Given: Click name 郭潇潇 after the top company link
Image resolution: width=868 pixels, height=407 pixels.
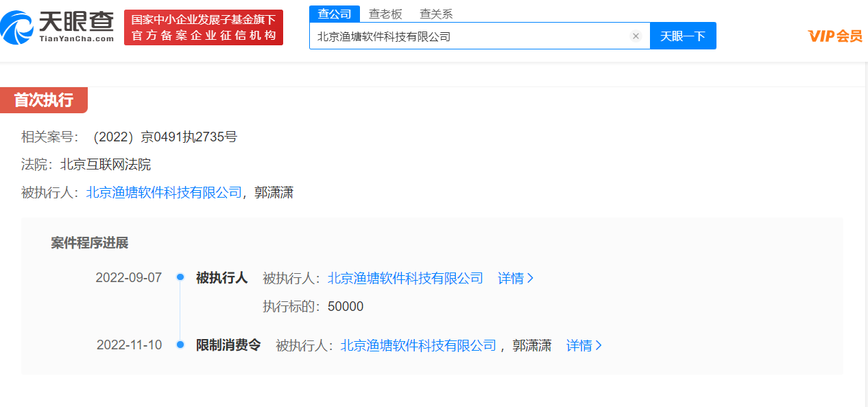Looking at the screenshot, I should pyautogui.click(x=273, y=193).
